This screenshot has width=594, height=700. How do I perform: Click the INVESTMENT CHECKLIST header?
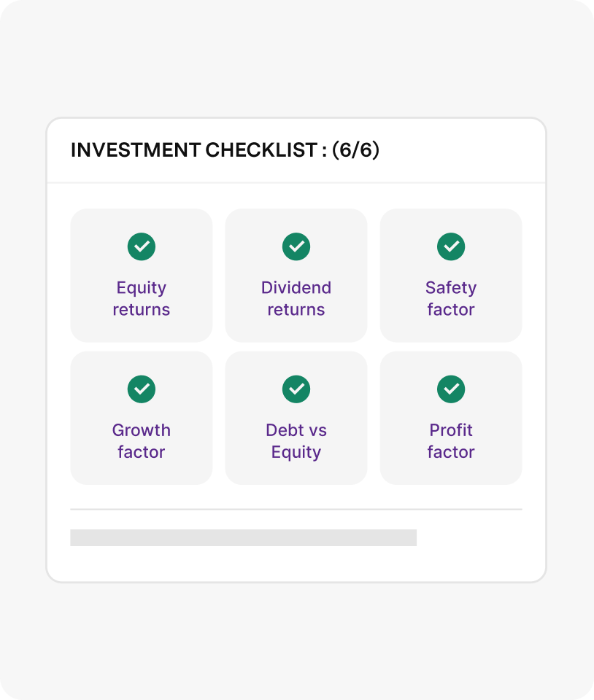click(196, 150)
